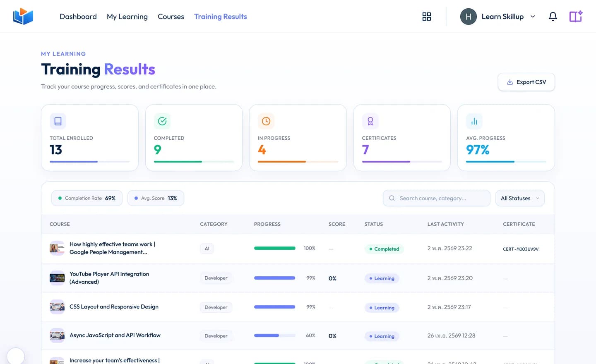
Task: Open CSS Layout and Responsive Design course
Action: click(x=114, y=307)
